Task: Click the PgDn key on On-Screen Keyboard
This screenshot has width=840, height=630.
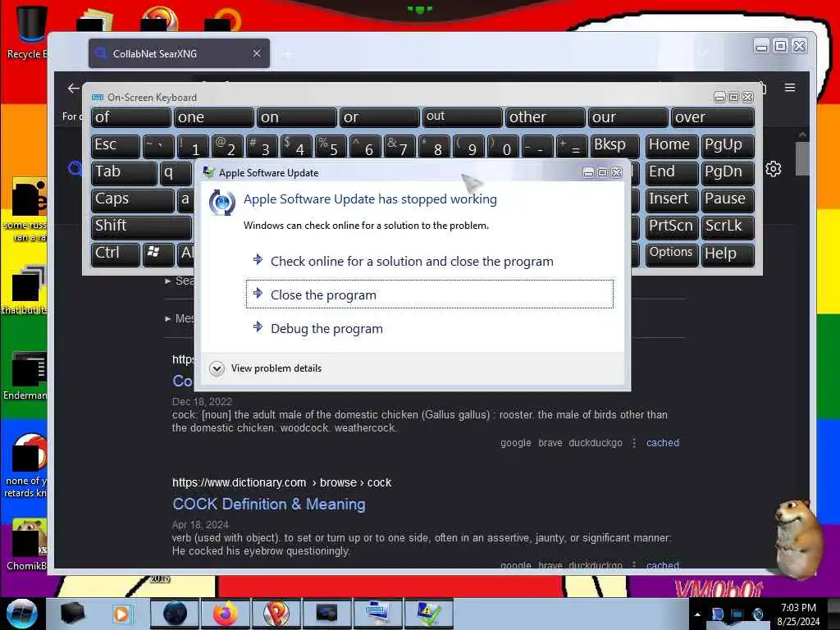Action: (728, 172)
